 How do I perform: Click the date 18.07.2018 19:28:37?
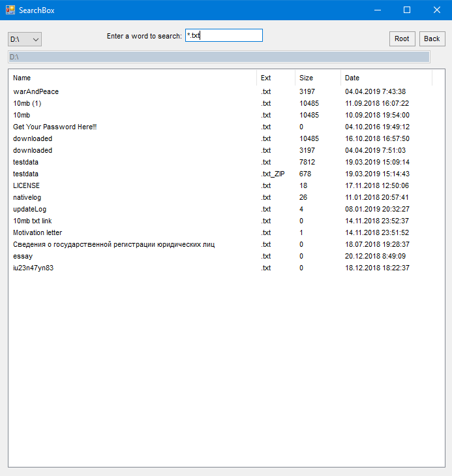pos(377,244)
